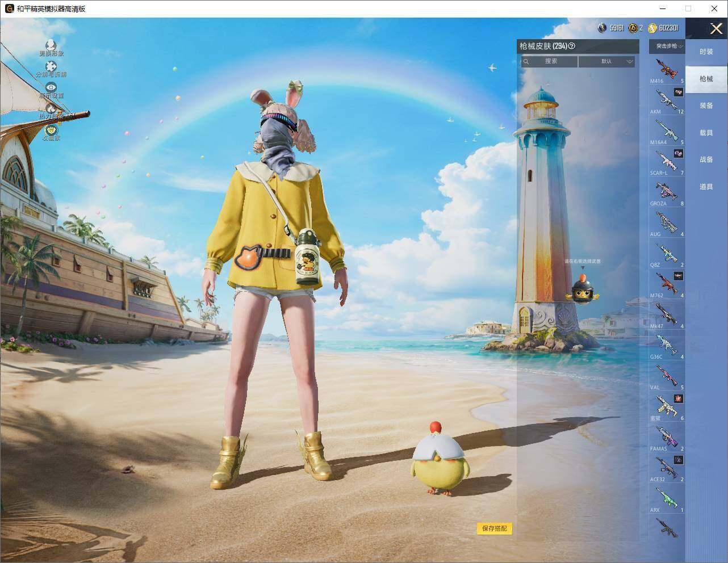The width and height of the screenshot is (728, 563).
Task: Click the help icon beside 枪械皮肤 (294)
Action: pos(572,46)
